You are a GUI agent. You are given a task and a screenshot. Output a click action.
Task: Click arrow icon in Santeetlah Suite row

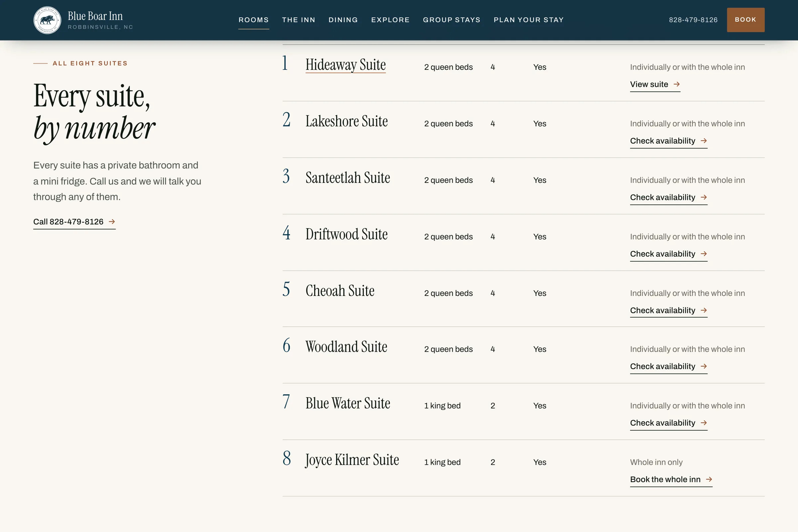click(x=704, y=197)
